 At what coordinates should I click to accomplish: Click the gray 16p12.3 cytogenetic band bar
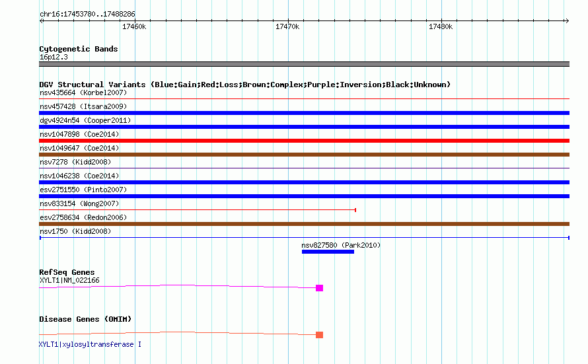point(304,64)
